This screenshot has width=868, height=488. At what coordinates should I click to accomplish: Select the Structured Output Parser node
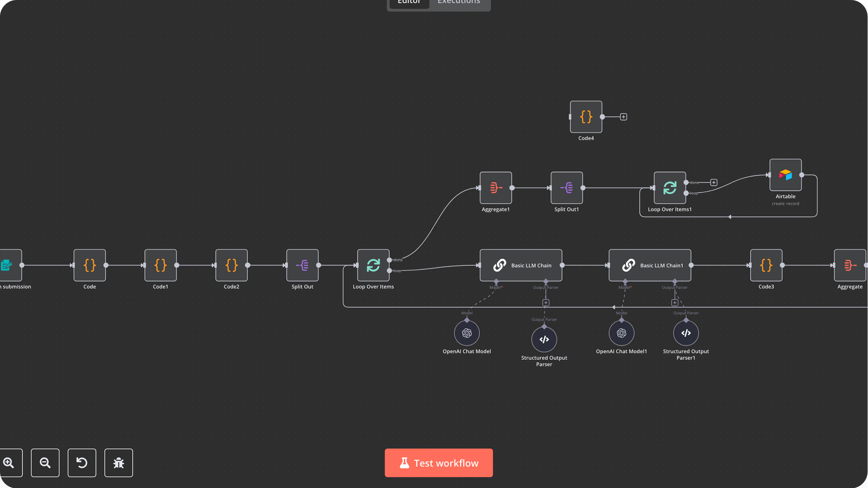click(544, 339)
